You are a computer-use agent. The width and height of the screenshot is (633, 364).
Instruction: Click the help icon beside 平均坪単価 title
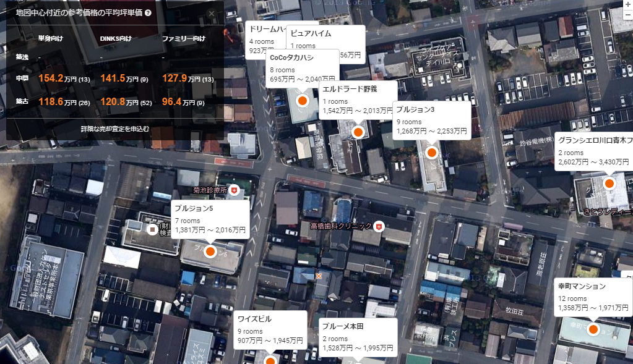click(148, 12)
